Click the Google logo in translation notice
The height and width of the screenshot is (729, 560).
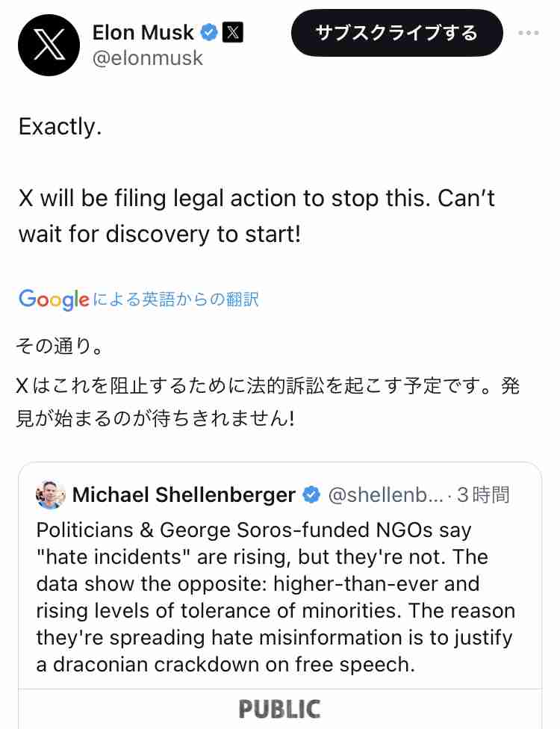(54, 300)
